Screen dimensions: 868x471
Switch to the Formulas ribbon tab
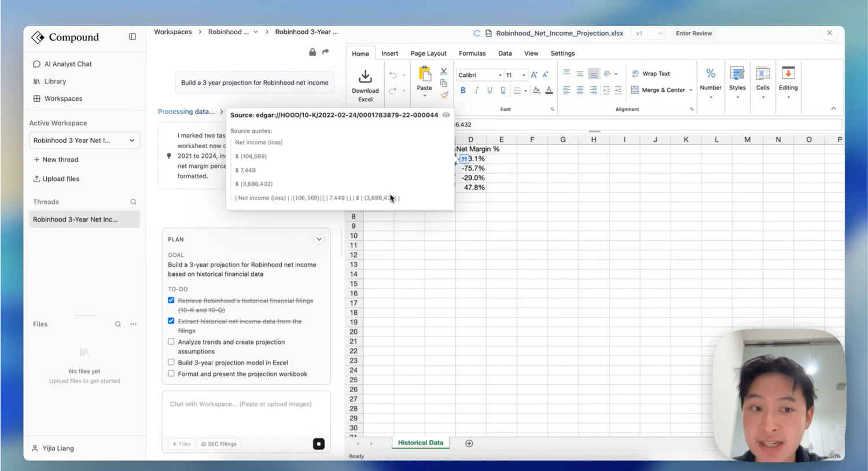[472, 53]
